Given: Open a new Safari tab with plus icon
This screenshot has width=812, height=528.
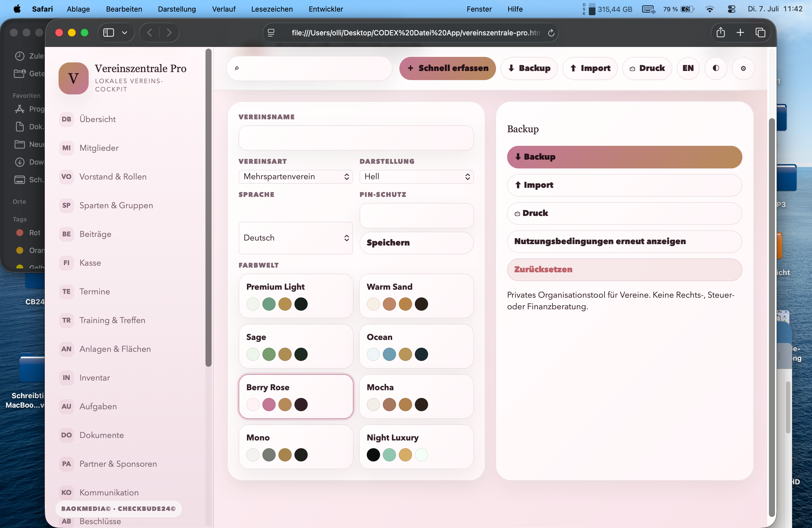Looking at the screenshot, I should pos(740,32).
